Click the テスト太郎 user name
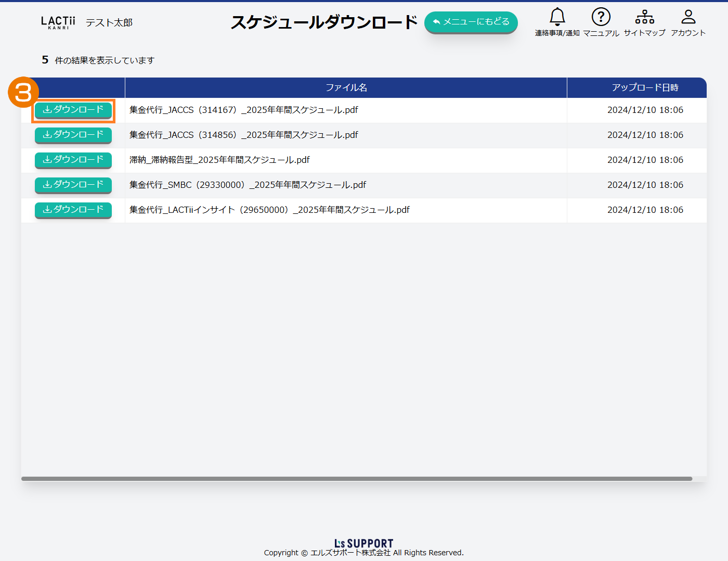This screenshot has height=561, width=728. 109,23
